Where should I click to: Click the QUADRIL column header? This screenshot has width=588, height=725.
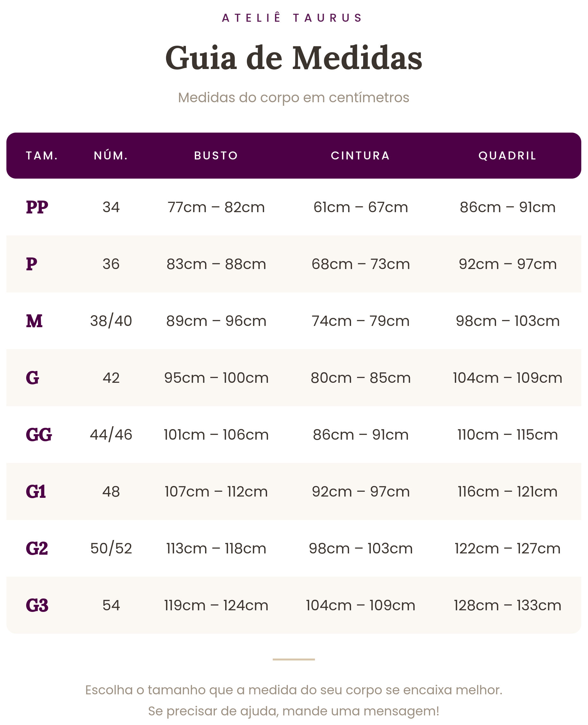pyautogui.click(x=508, y=156)
